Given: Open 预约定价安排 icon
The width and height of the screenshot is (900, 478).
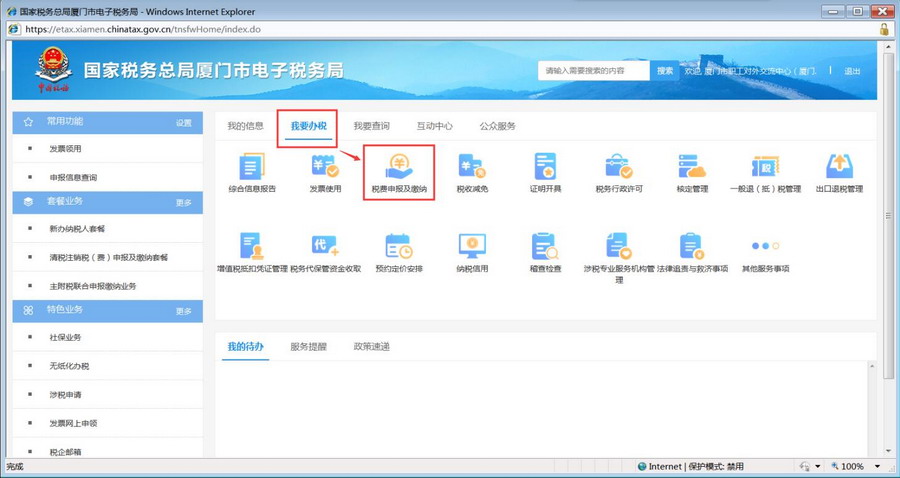Looking at the screenshot, I should [x=399, y=246].
